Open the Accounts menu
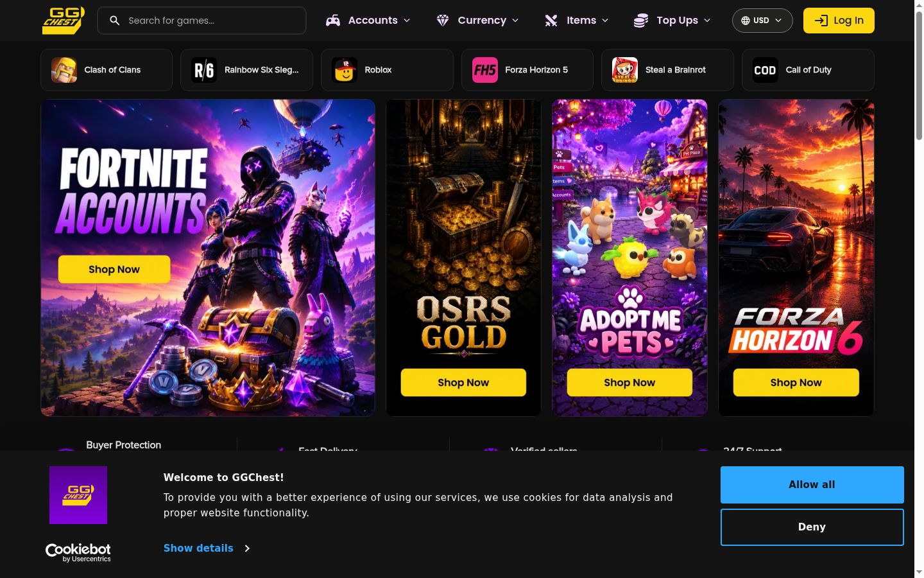 [368, 21]
